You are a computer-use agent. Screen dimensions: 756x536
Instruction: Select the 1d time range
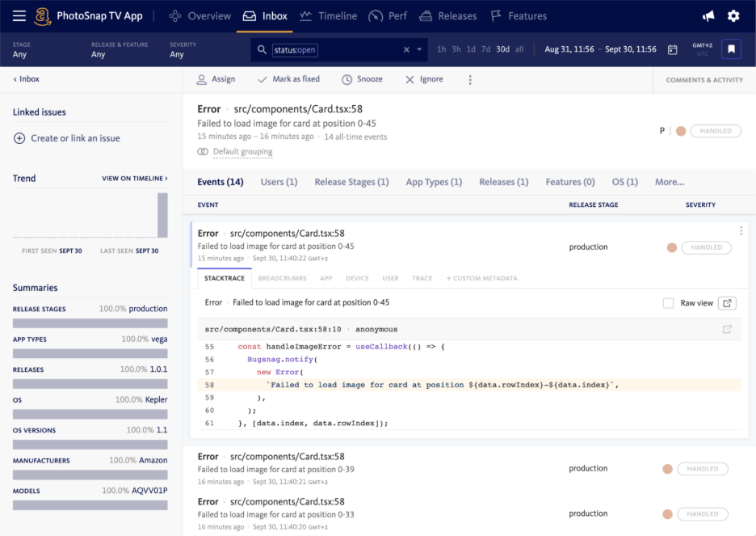pos(471,49)
